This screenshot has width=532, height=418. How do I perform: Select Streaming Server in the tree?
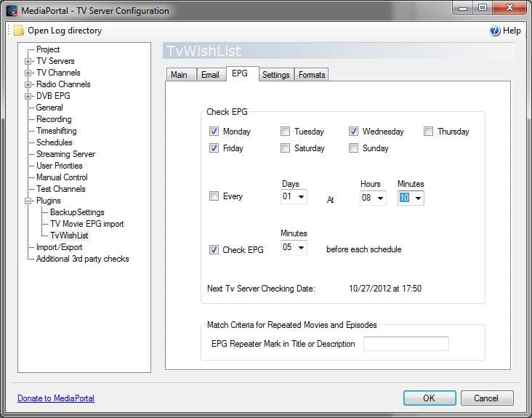pos(65,154)
